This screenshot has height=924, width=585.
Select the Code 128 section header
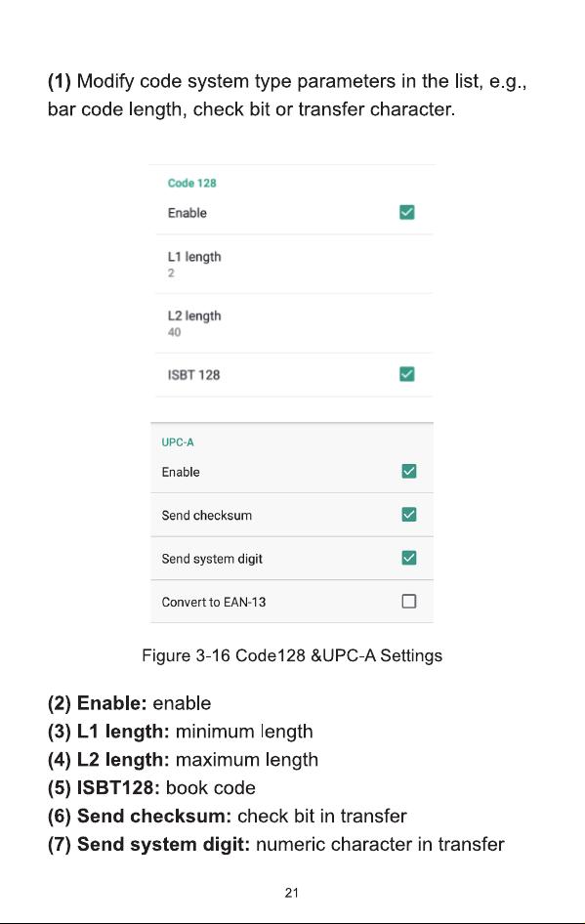pyautogui.click(x=191, y=184)
